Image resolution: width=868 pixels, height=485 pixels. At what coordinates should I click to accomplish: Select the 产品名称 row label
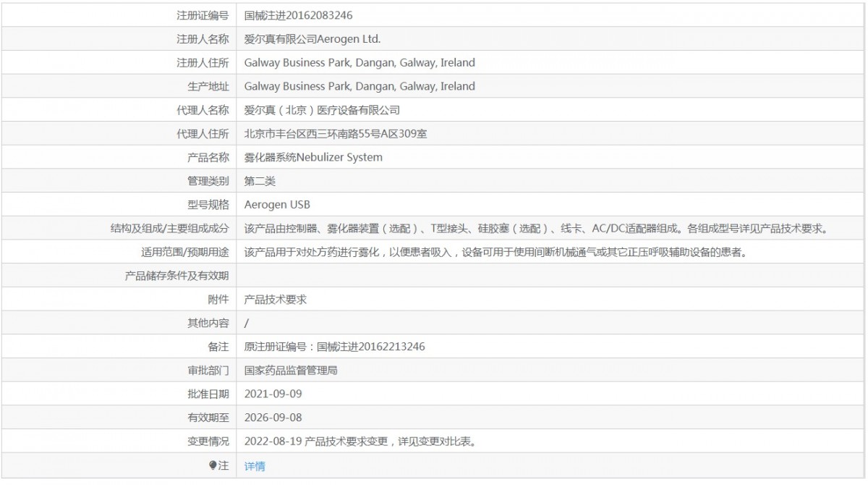208,157
